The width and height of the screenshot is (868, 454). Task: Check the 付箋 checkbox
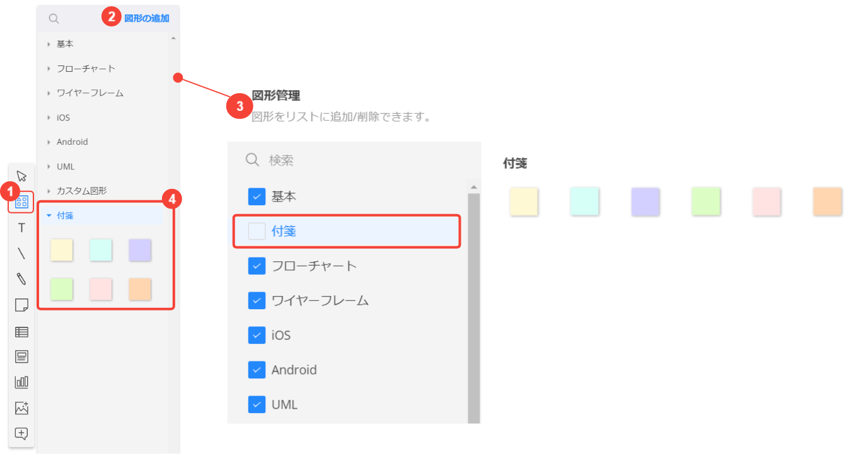click(x=257, y=231)
